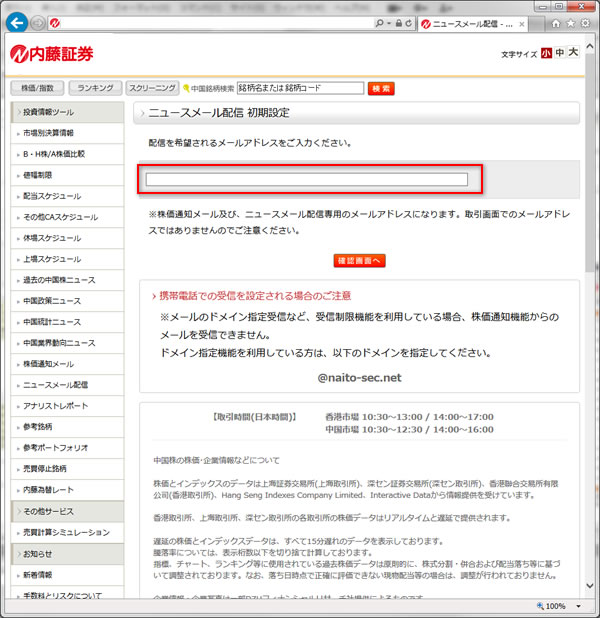Click the red 検索 button
The width and height of the screenshot is (600, 618).
381,88
